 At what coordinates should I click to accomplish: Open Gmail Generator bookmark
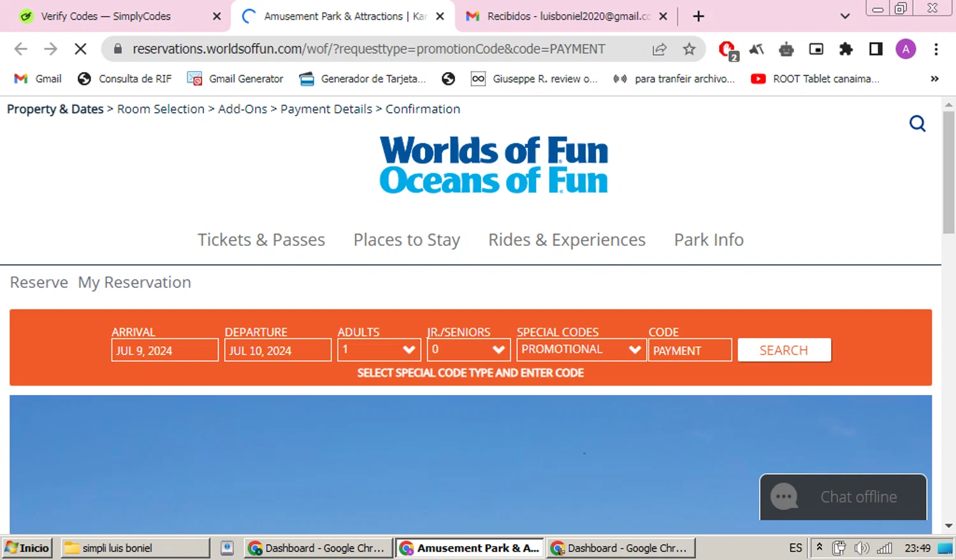(235, 79)
